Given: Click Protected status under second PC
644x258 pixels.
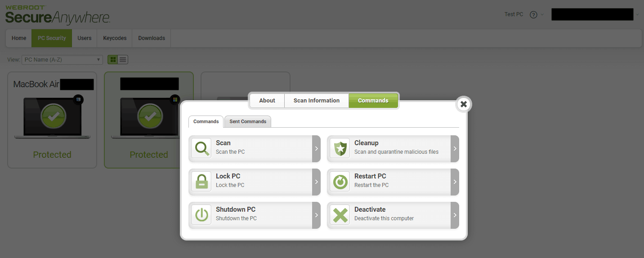Looking at the screenshot, I should [x=149, y=155].
